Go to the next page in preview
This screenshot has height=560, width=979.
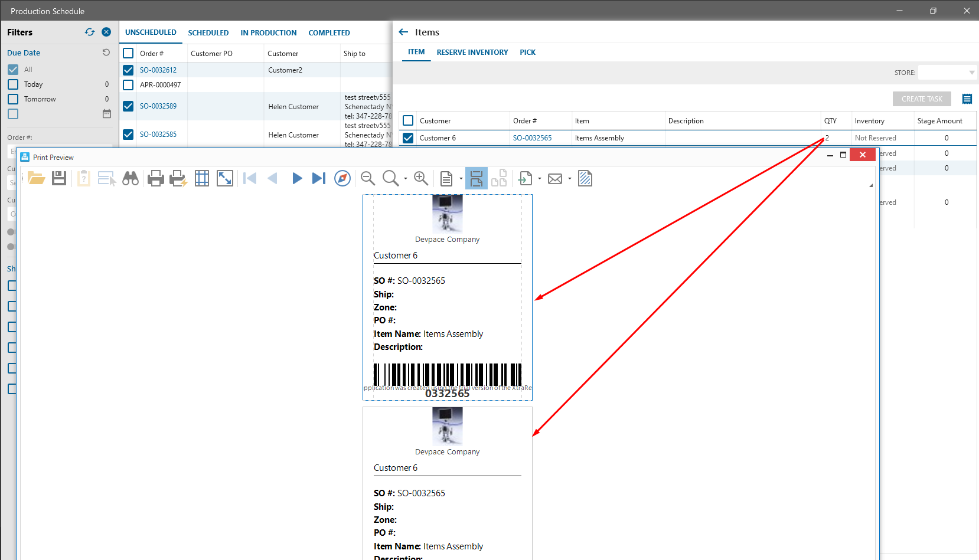click(297, 178)
